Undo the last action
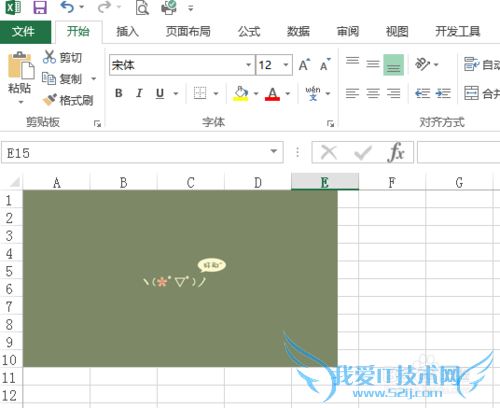Viewport: 500px width, 408px height. [x=67, y=7]
